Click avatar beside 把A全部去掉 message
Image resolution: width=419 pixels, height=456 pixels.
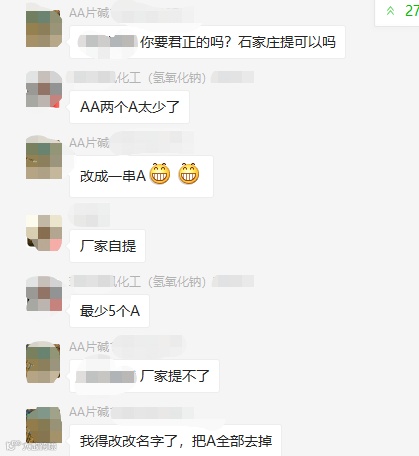tap(44, 425)
